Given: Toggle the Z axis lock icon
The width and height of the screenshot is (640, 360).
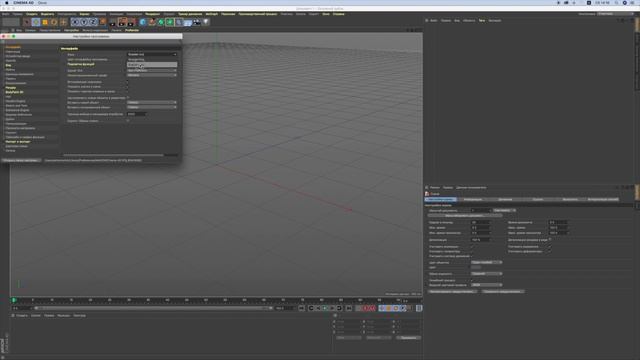Looking at the screenshot, I should point(93,22).
